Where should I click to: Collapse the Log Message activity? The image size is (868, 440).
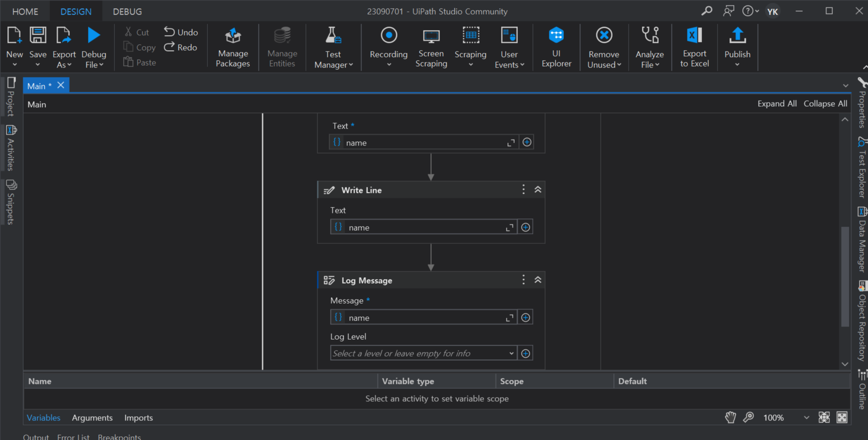tap(538, 280)
